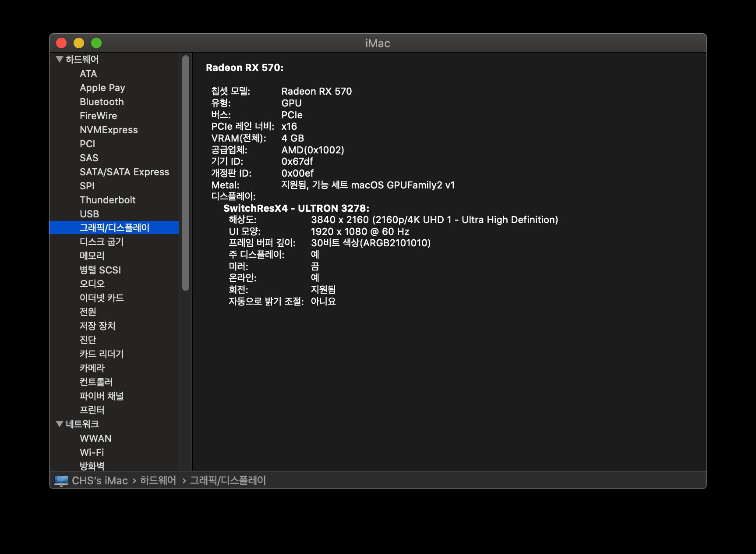Choose 카드 리더기 in the sidebar
Viewport: 756px width, 554px height.
coord(102,354)
